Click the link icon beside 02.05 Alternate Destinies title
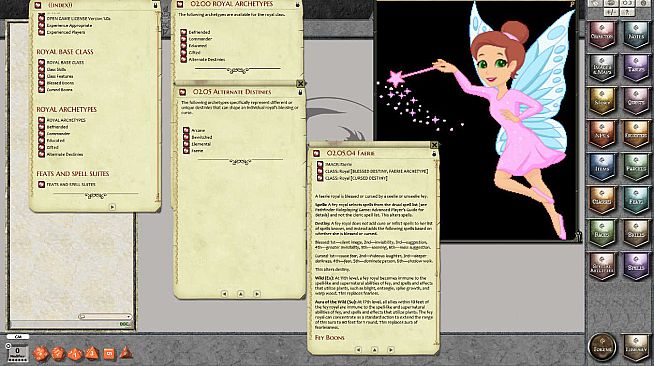 coord(183,92)
